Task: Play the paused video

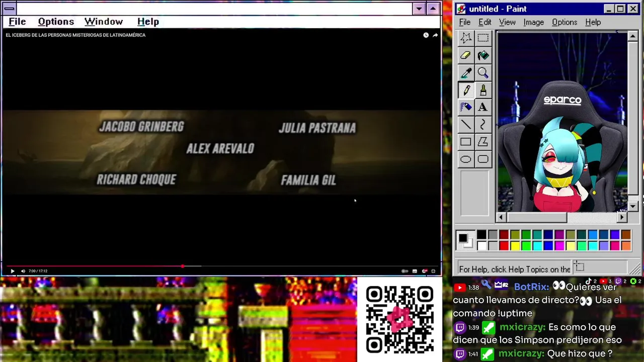Action: [13, 271]
